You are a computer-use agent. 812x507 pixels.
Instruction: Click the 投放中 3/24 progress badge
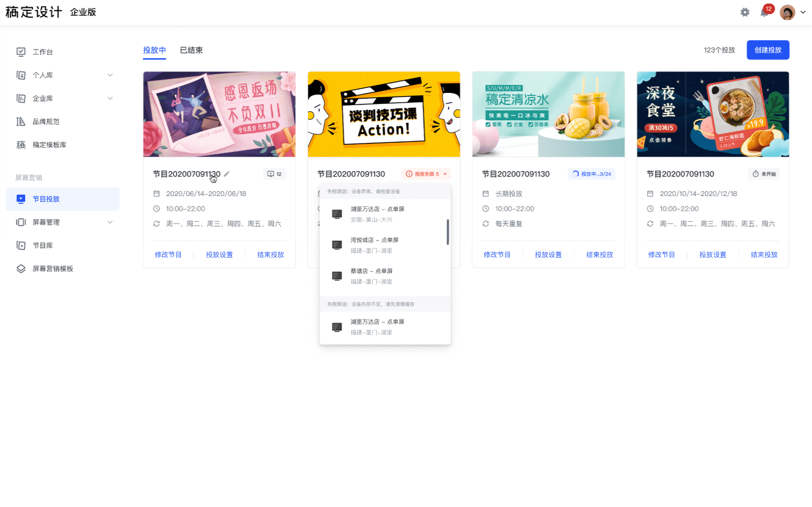tap(591, 174)
